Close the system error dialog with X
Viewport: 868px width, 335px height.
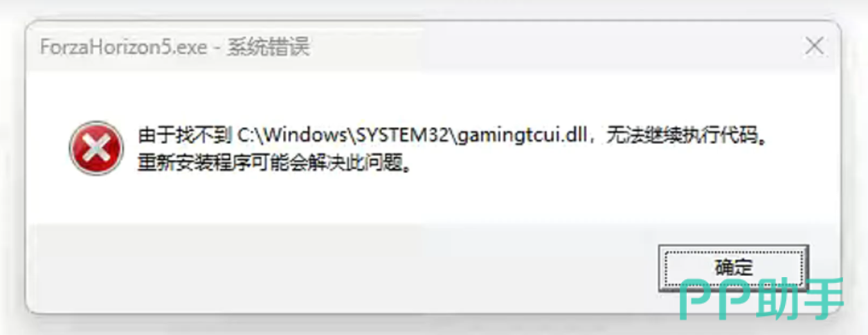[815, 46]
